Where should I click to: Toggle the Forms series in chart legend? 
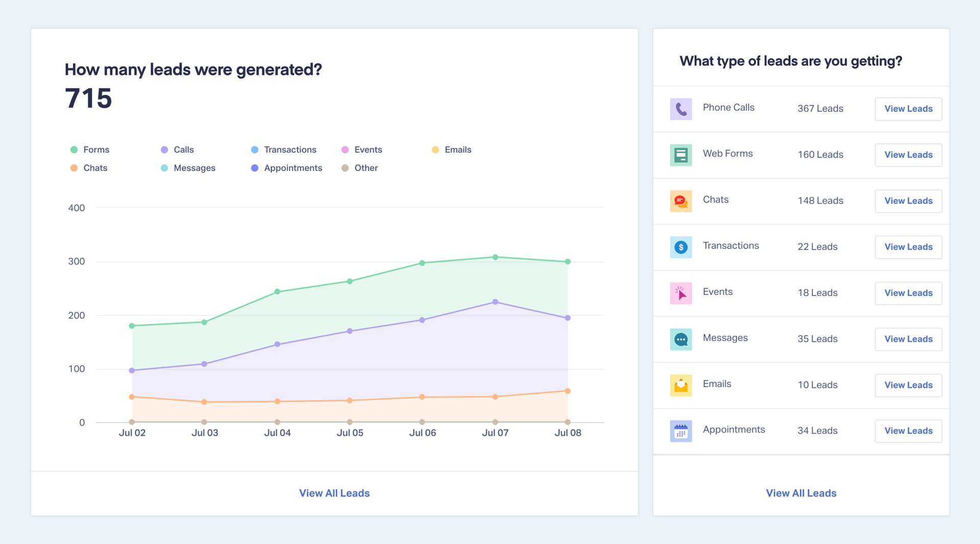click(90, 150)
